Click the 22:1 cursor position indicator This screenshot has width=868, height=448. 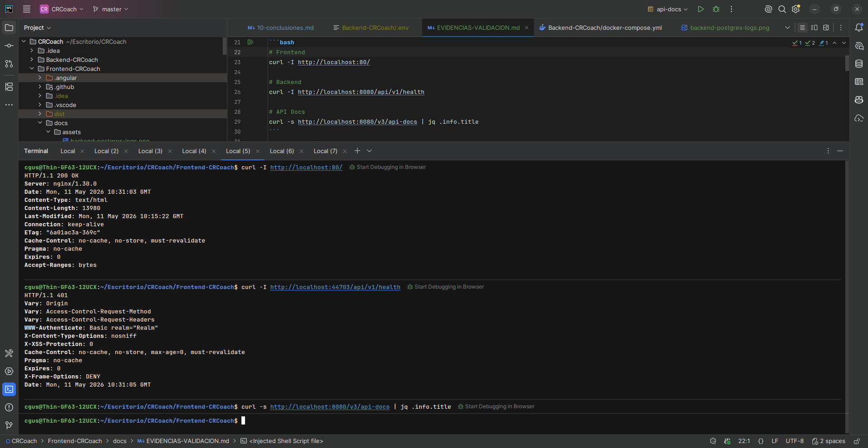click(744, 441)
